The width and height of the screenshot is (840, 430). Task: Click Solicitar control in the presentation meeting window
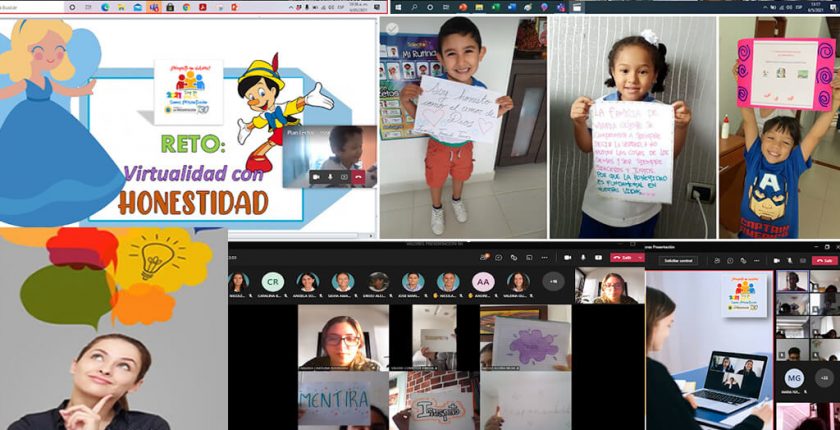(x=678, y=261)
